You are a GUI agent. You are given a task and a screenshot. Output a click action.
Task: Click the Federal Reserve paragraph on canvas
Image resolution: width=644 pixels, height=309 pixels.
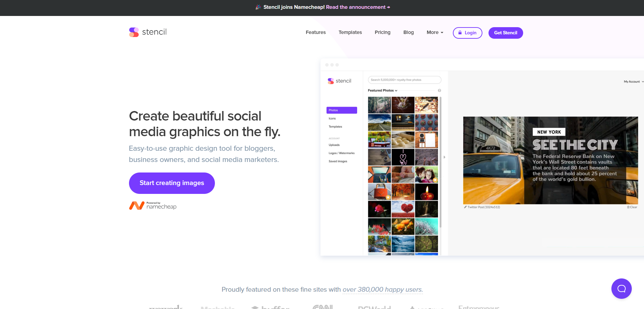pyautogui.click(x=574, y=168)
